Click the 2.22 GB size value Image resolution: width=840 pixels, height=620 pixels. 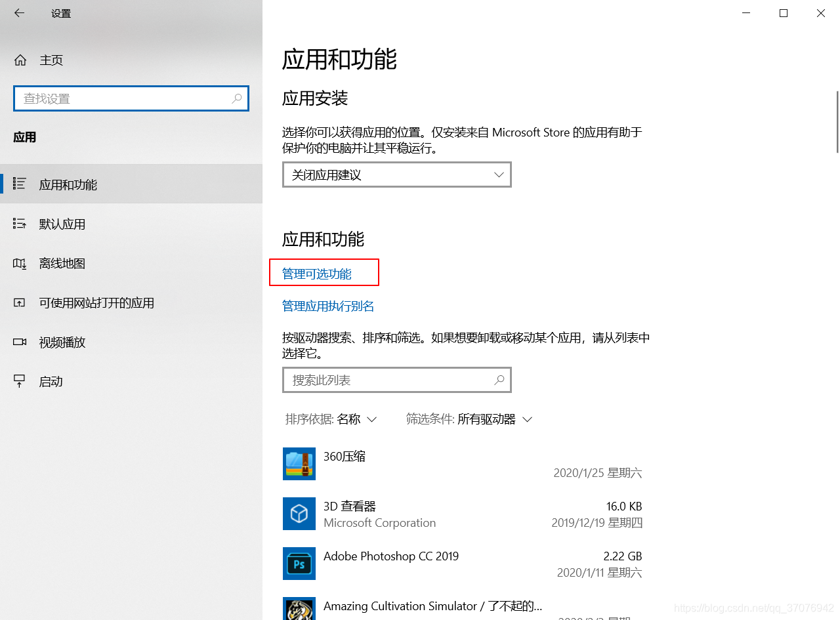(623, 556)
